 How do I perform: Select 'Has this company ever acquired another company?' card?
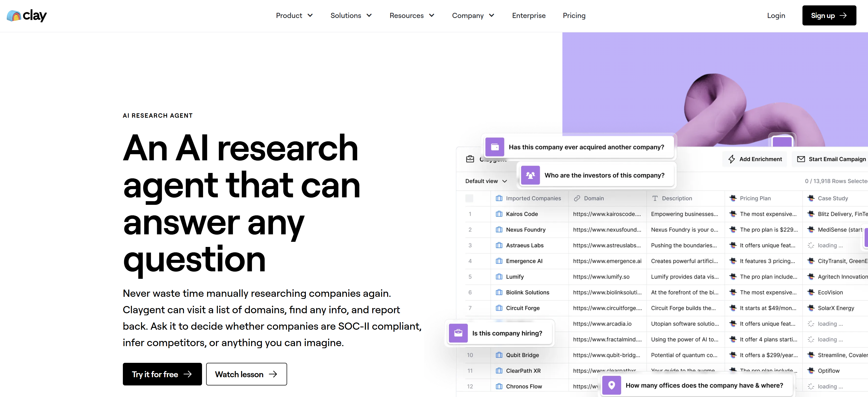(x=579, y=147)
